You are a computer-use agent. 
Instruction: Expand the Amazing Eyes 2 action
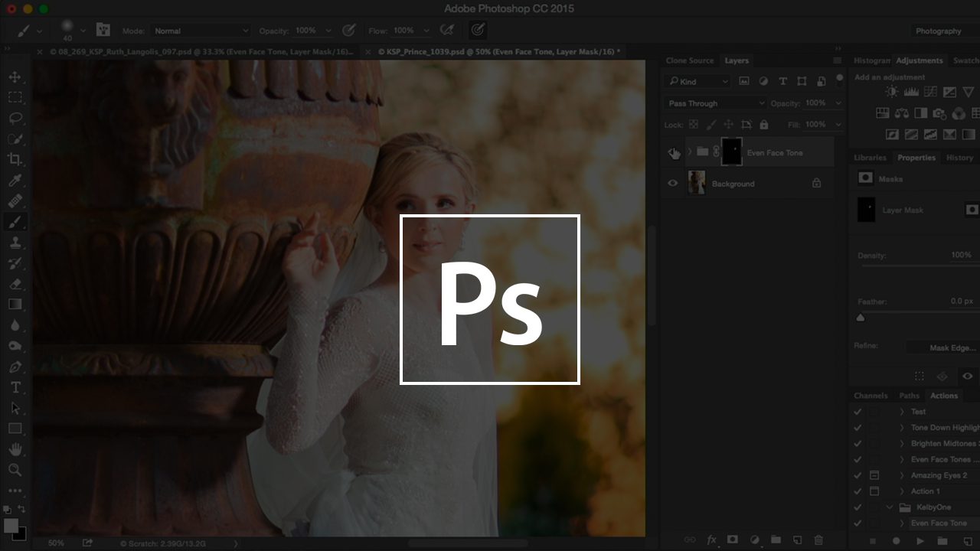coord(901,475)
